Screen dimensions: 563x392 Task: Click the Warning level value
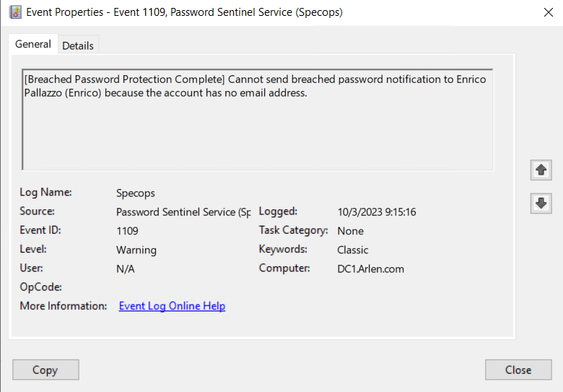136,250
